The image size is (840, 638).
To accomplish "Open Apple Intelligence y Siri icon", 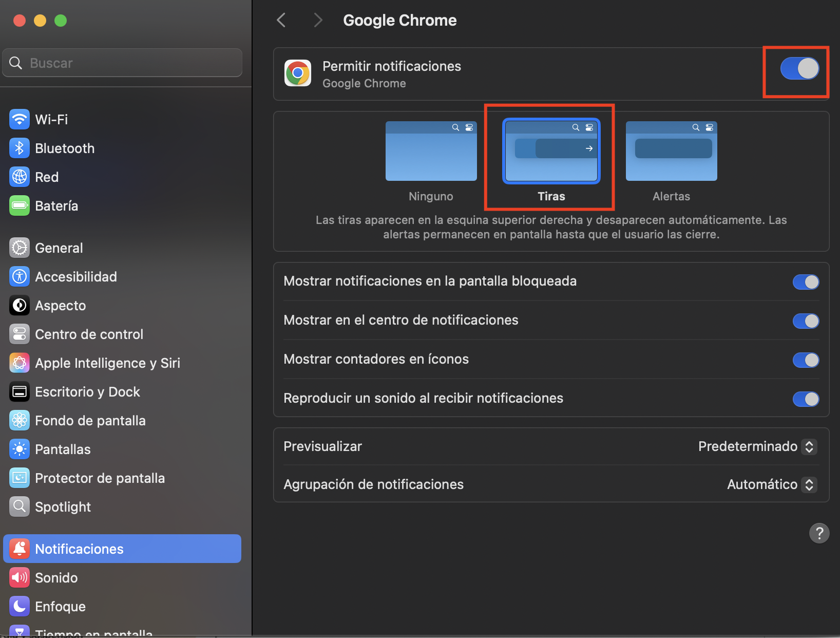I will 20,363.
